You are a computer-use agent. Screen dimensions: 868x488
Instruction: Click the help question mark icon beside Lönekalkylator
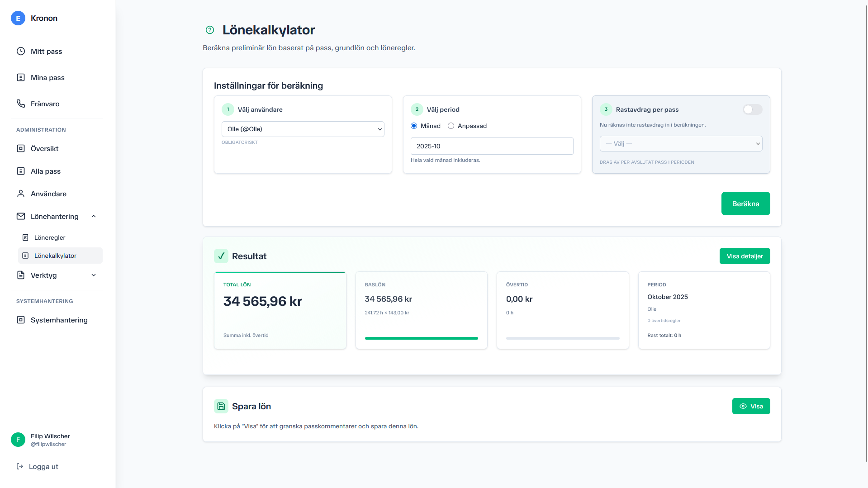pyautogui.click(x=210, y=30)
